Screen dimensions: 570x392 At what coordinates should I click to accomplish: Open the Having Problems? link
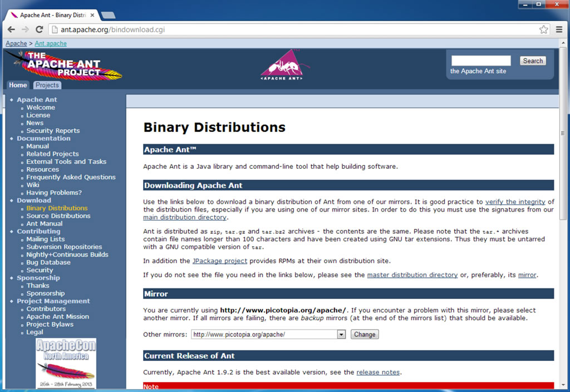point(54,193)
